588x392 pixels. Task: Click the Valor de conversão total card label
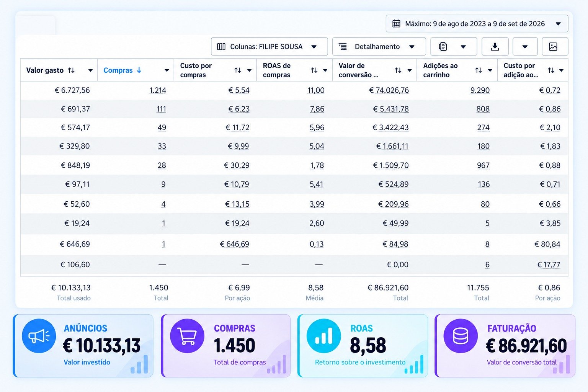pos(522,362)
